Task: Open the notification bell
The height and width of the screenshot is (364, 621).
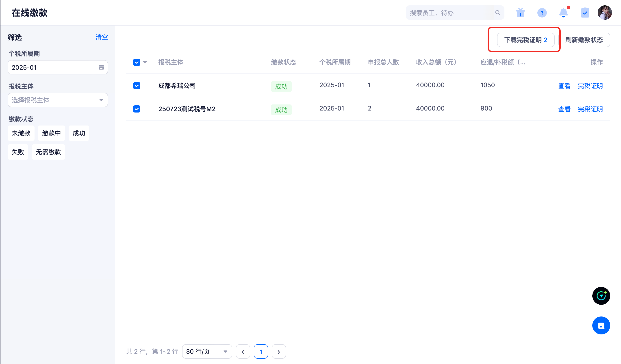Action: 564,13
